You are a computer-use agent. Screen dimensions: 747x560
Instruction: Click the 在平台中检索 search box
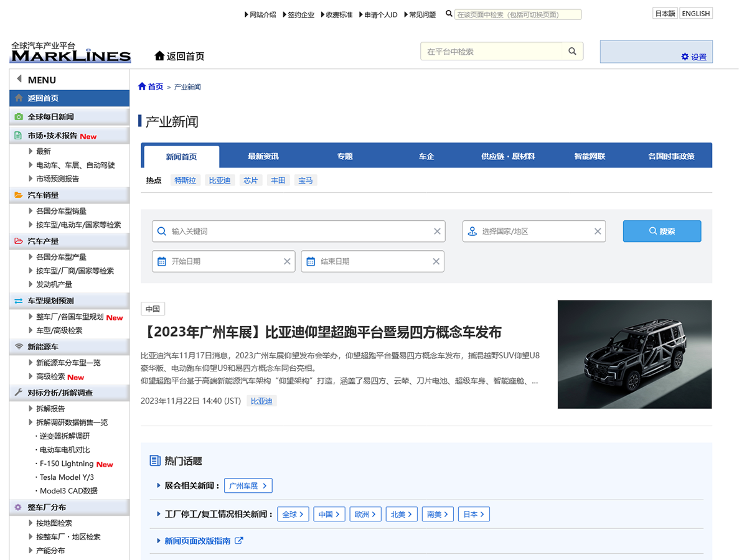[x=492, y=52]
